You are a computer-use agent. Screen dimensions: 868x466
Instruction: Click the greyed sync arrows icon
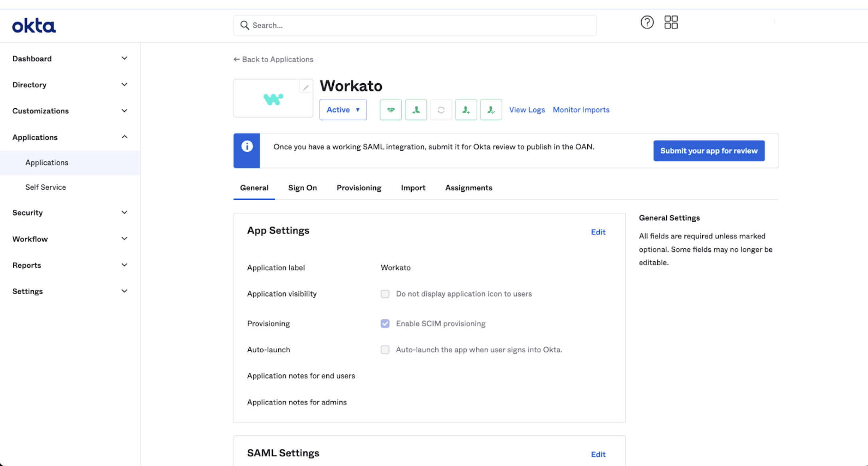pyautogui.click(x=441, y=110)
